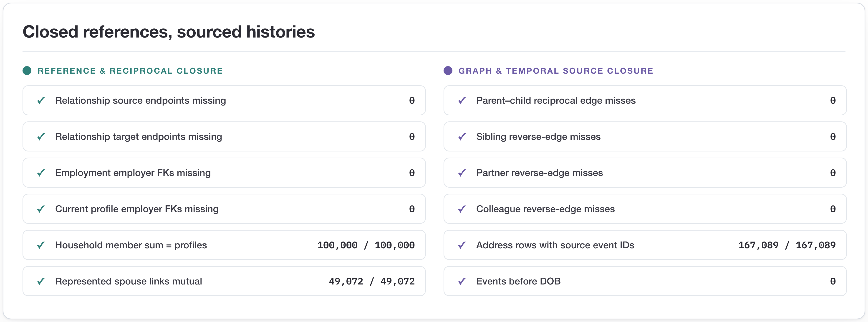868x322 pixels.
Task: Click the teal dot beside Reference & Reciprocal Closure
Action: point(27,71)
